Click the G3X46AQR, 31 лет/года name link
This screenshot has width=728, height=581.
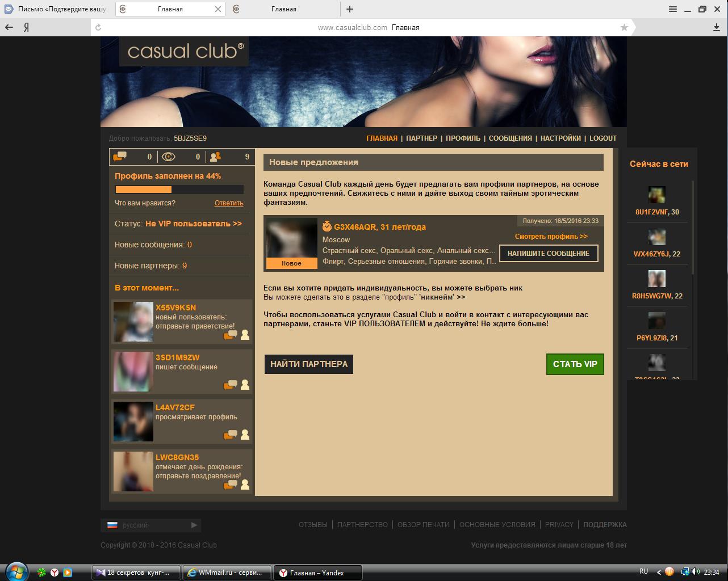point(380,227)
